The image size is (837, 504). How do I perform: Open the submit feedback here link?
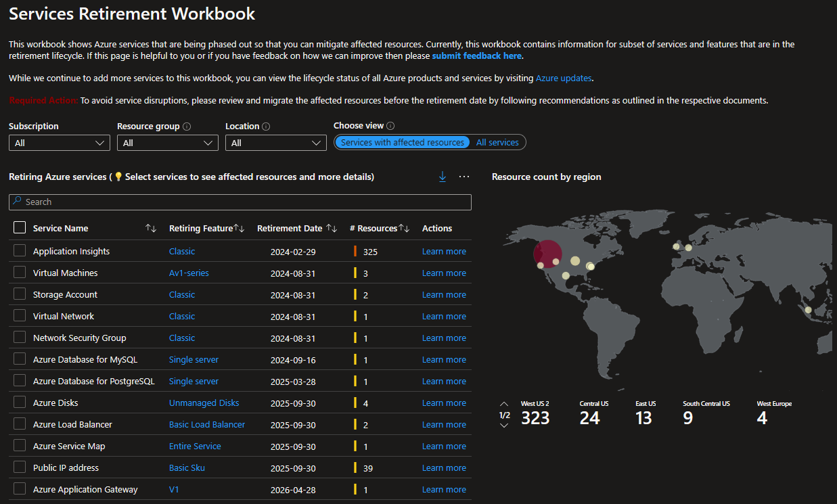point(477,56)
